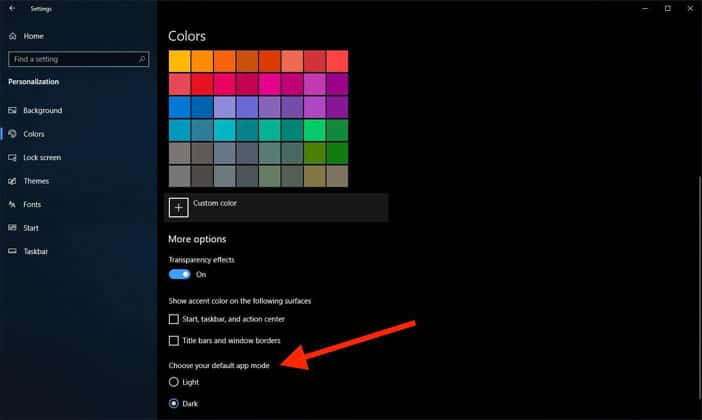Pick the default blue swatch in third row
Image resolution: width=702 pixels, height=420 pixels.
180,107
